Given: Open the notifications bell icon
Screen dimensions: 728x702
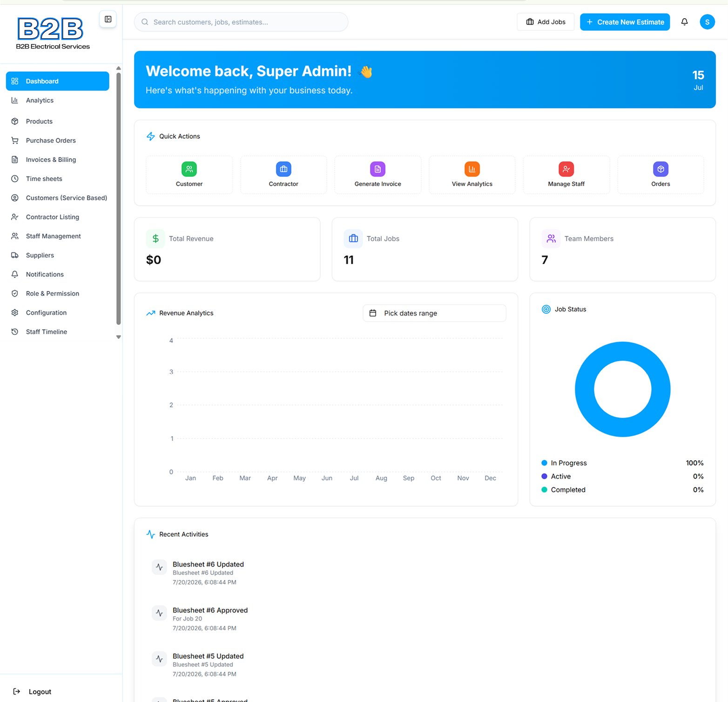Looking at the screenshot, I should pyautogui.click(x=684, y=22).
